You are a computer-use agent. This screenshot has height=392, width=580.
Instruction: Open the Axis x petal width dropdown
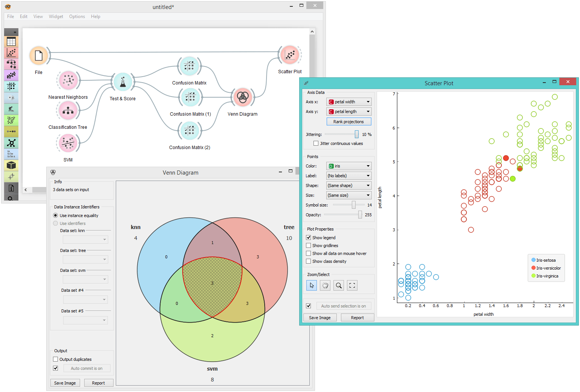click(348, 101)
